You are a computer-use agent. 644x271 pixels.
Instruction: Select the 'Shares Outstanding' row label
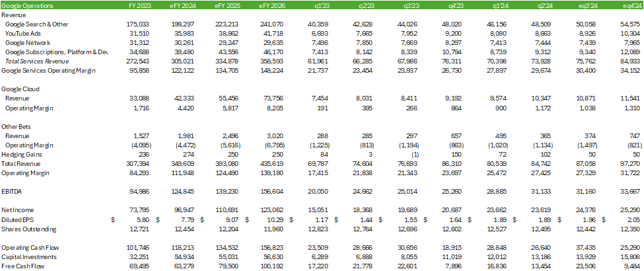[29, 229]
